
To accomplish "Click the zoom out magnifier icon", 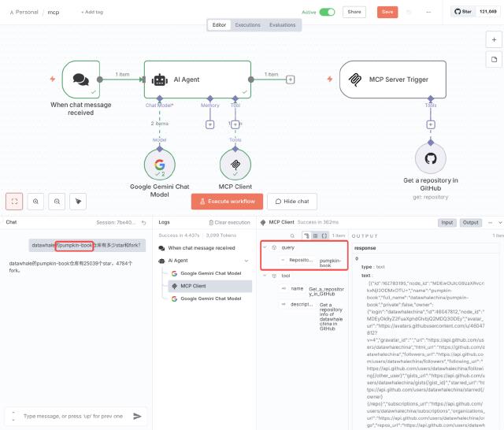I will pyautogui.click(x=57, y=202).
